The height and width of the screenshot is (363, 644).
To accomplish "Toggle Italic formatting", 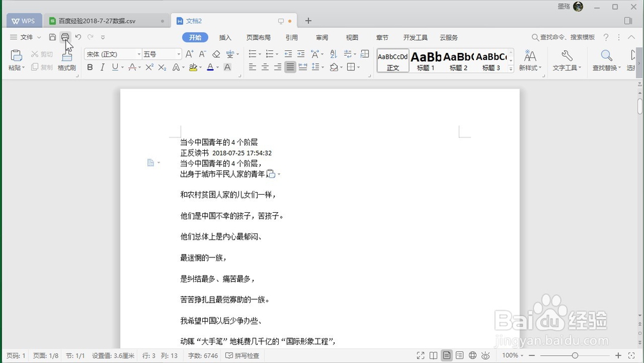I will click(102, 67).
